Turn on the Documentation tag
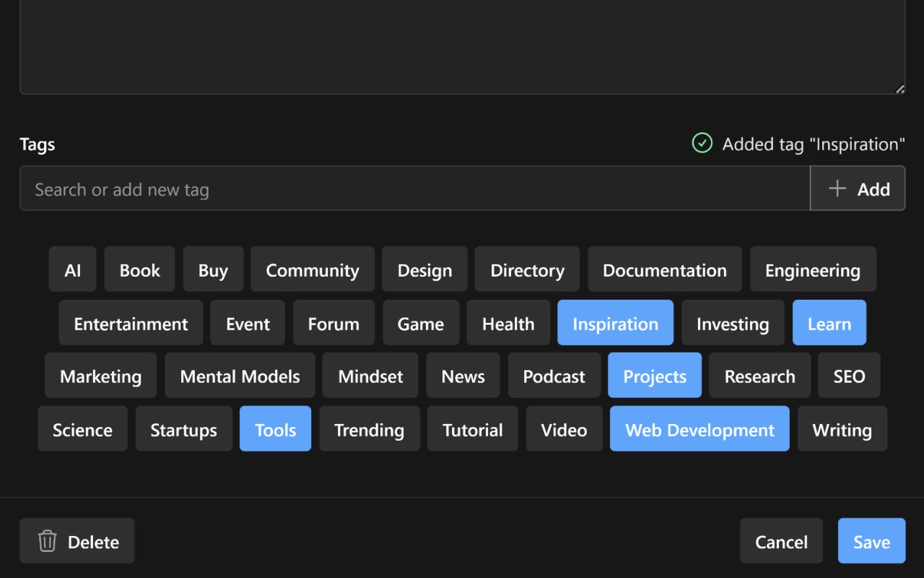The width and height of the screenshot is (924, 578). [664, 269]
